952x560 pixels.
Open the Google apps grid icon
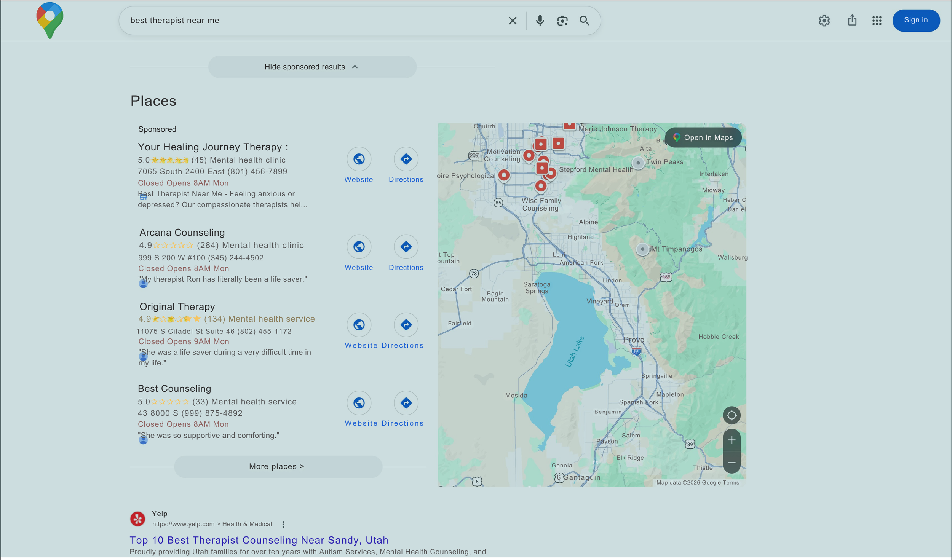877,21
